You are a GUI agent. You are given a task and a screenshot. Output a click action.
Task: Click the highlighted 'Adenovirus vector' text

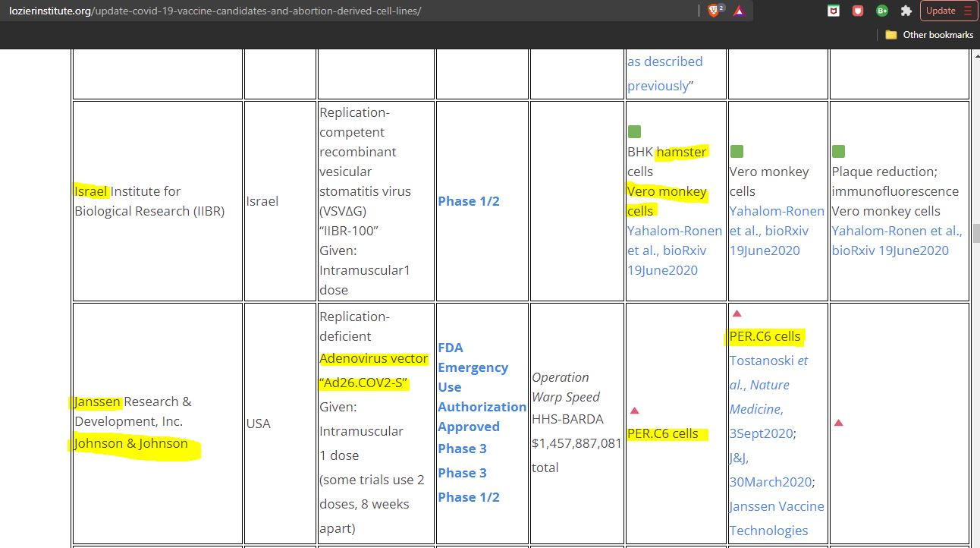click(374, 358)
